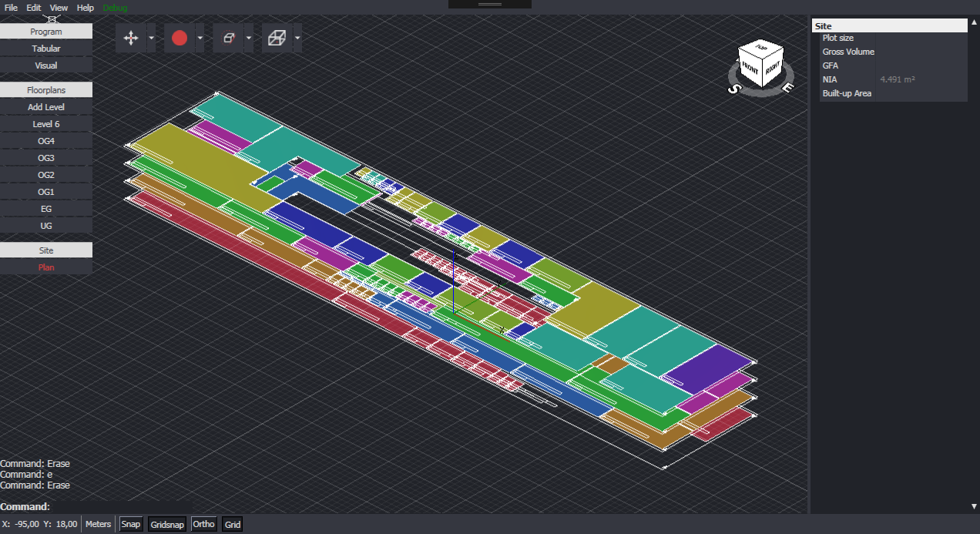Click the E compass marker on the view cube
980x534 pixels.
tap(787, 87)
